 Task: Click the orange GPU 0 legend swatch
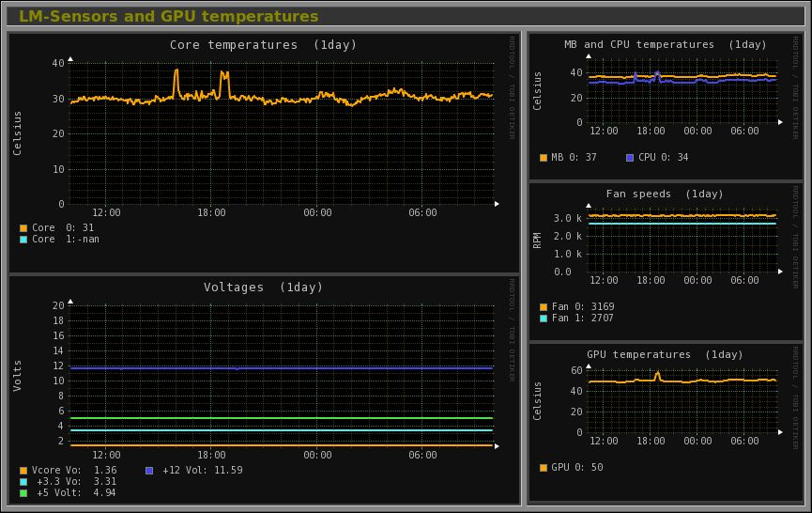(544, 468)
